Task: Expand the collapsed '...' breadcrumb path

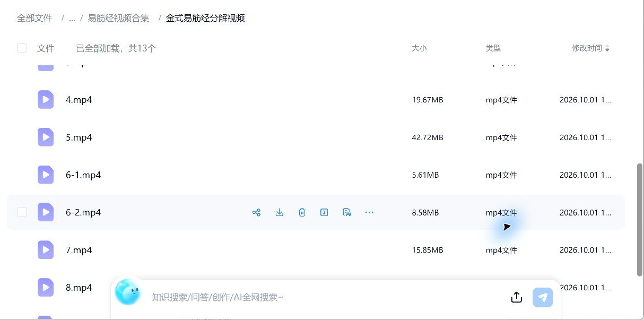Action: coord(72,18)
